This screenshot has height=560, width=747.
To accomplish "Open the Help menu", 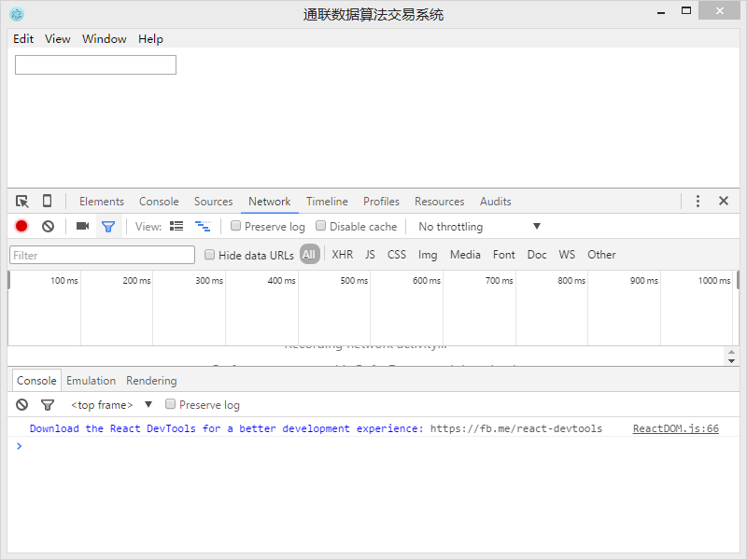I will 150,39.
